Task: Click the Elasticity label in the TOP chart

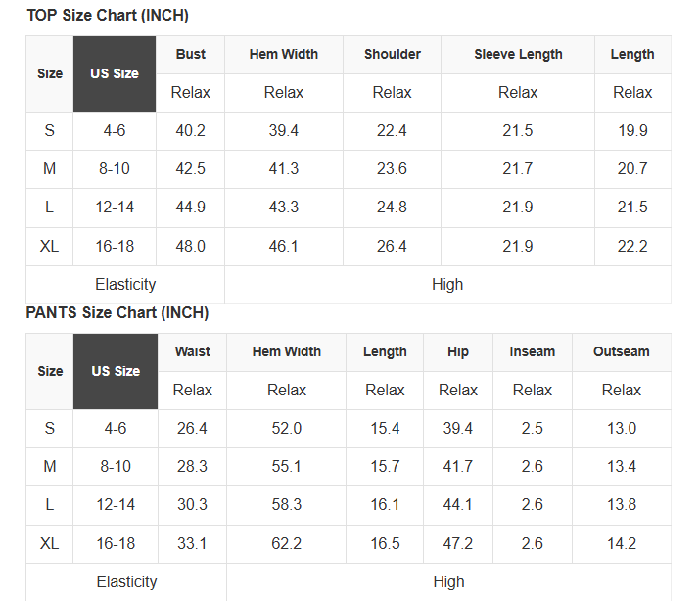Action: (125, 285)
